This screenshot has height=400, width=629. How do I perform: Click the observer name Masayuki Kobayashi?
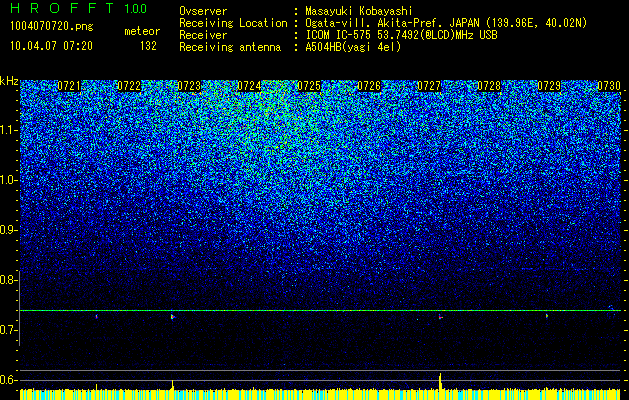(359, 11)
